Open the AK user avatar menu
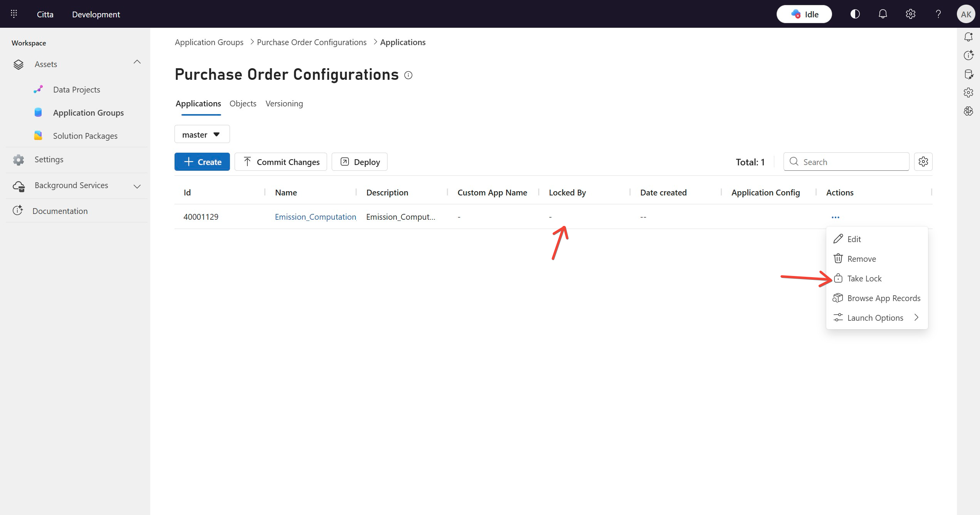The image size is (980, 515). 965,14
